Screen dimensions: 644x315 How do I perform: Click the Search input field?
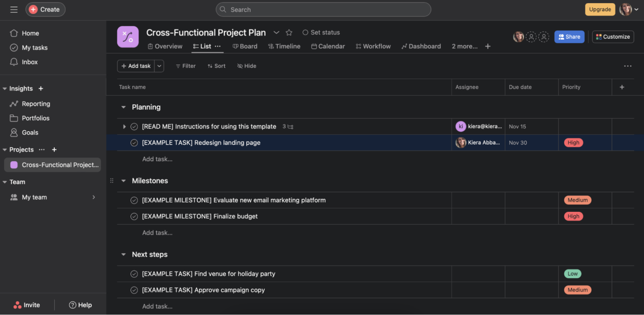pyautogui.click(x=323, y=10)
